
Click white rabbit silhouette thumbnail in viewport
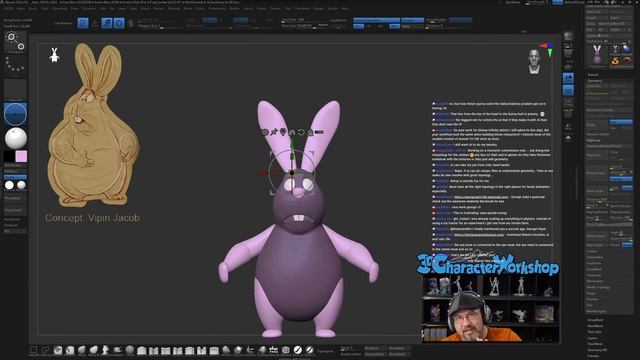pos(54,55)
